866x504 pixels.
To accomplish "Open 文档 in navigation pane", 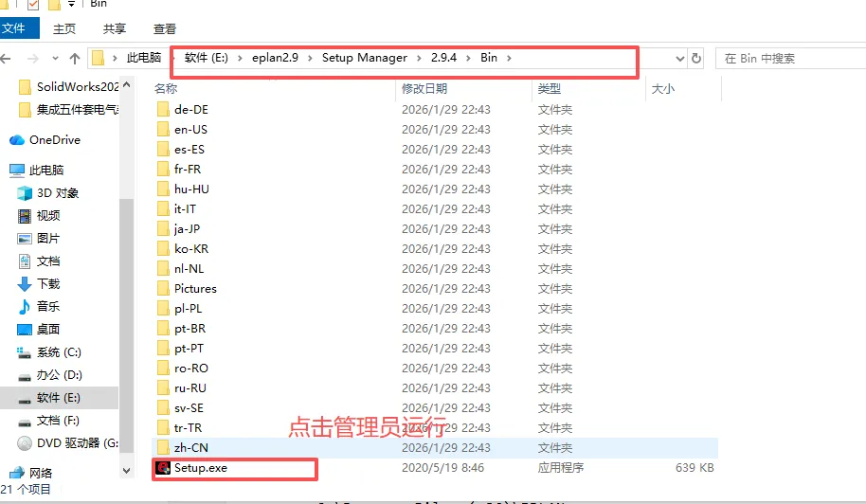I will pos(39,261).
